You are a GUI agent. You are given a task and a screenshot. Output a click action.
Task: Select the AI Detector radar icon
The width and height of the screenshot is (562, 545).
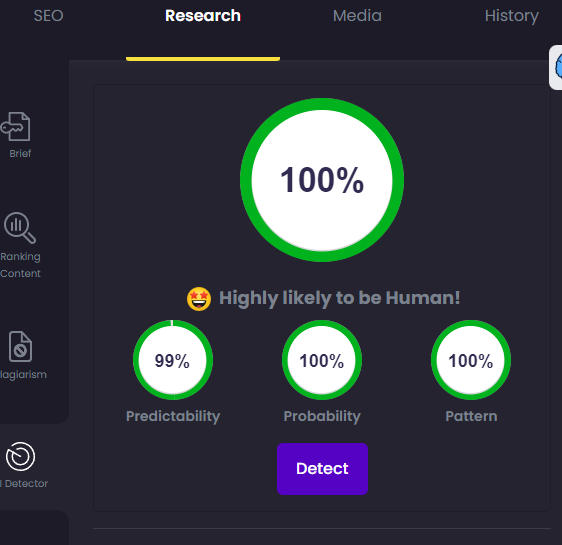[x=20, y=456]
